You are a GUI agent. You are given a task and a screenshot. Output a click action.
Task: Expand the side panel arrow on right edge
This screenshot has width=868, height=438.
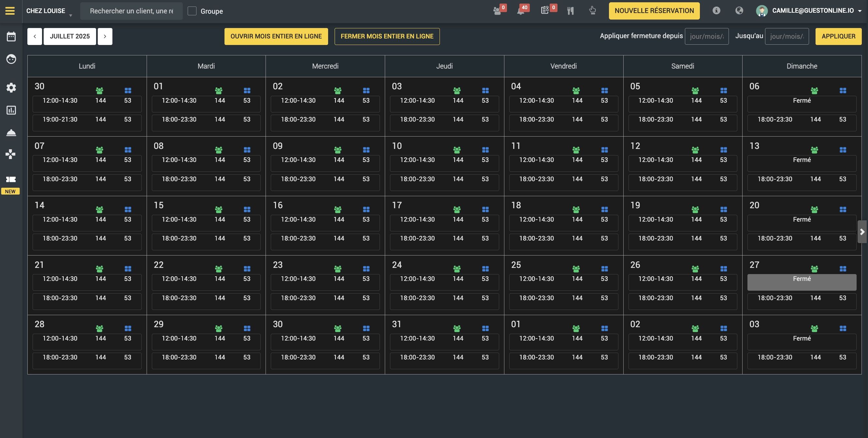[862, 232]
